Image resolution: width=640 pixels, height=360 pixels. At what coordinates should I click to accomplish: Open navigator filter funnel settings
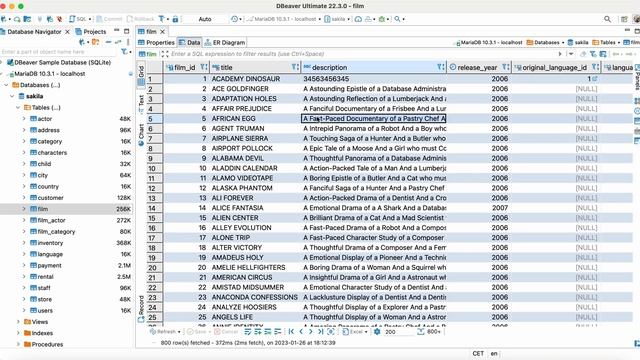[x=124, y=52]
